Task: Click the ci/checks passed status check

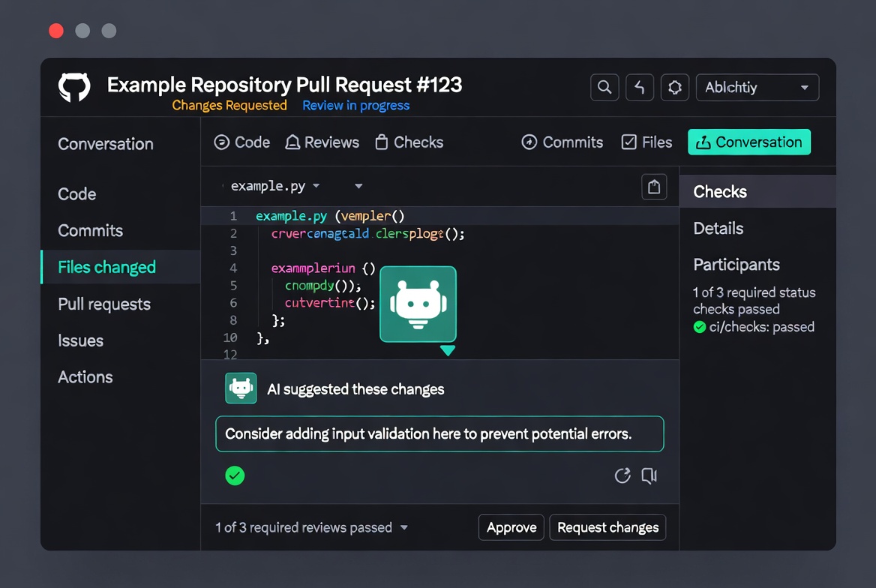Action: point(754,326)
